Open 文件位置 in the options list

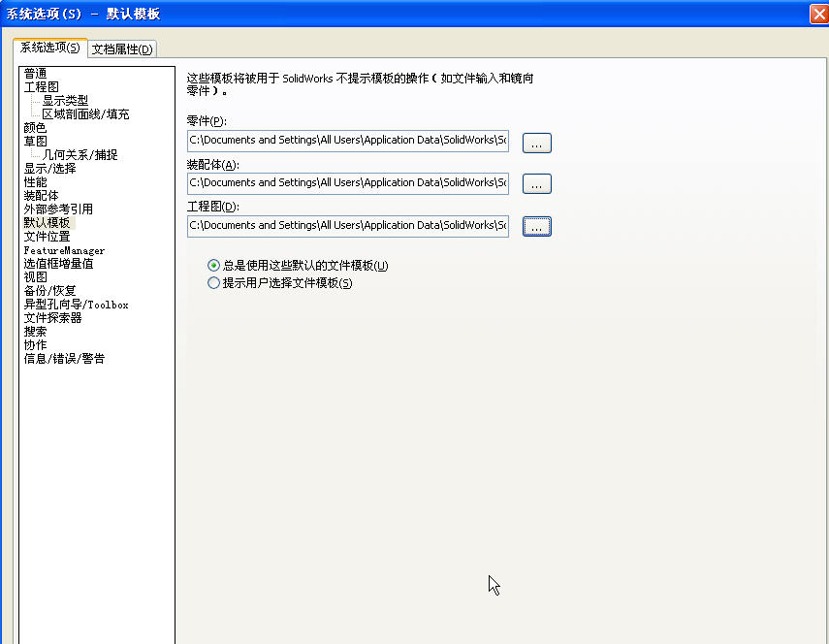pos(47,237)
